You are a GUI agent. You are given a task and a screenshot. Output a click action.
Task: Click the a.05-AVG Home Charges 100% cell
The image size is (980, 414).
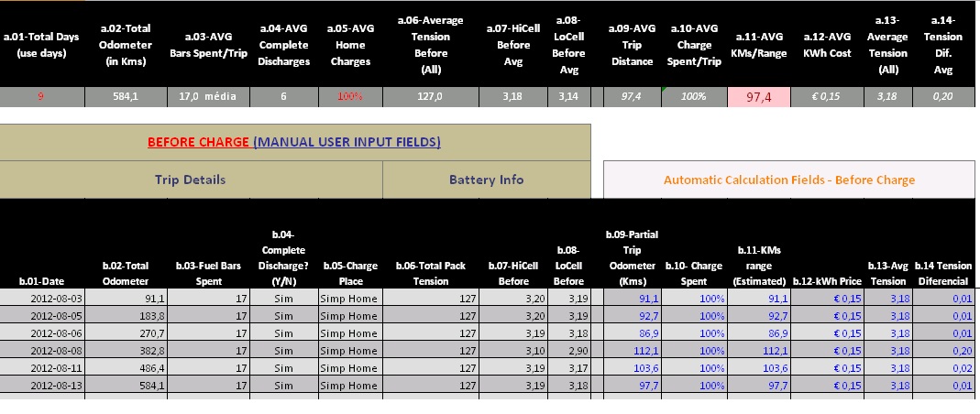click(350, 97)
